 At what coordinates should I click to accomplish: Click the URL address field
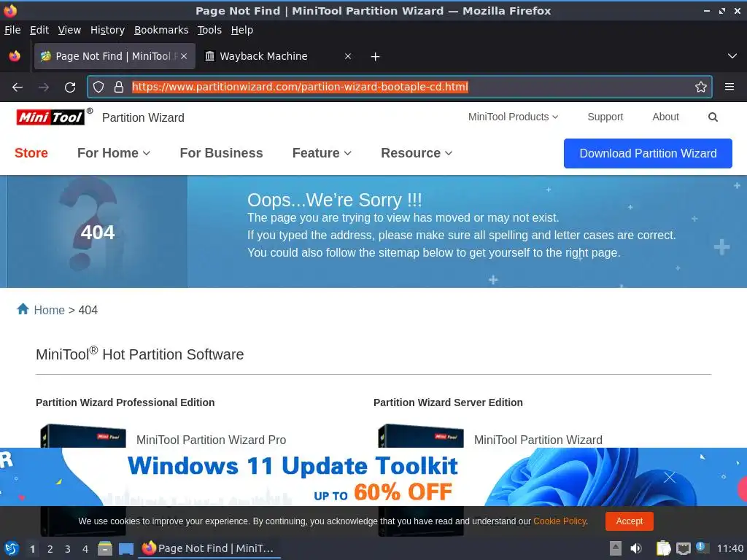tap(400, 87)
